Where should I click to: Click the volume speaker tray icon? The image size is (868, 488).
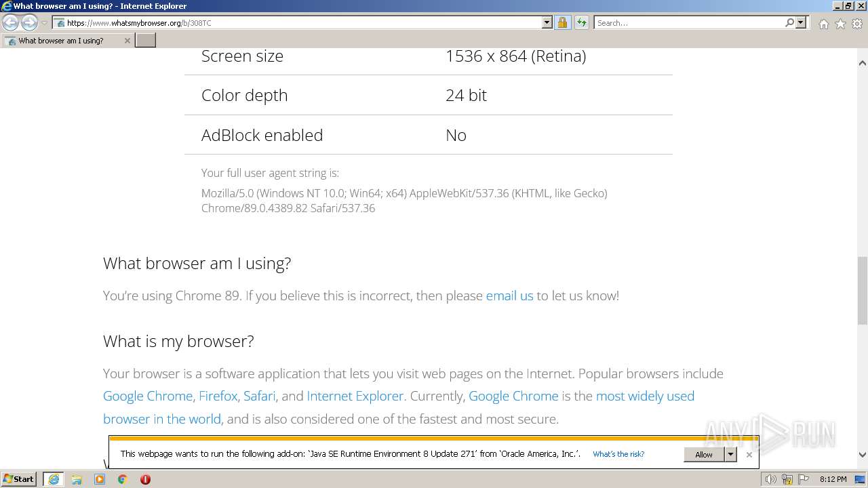pos(771,479)
